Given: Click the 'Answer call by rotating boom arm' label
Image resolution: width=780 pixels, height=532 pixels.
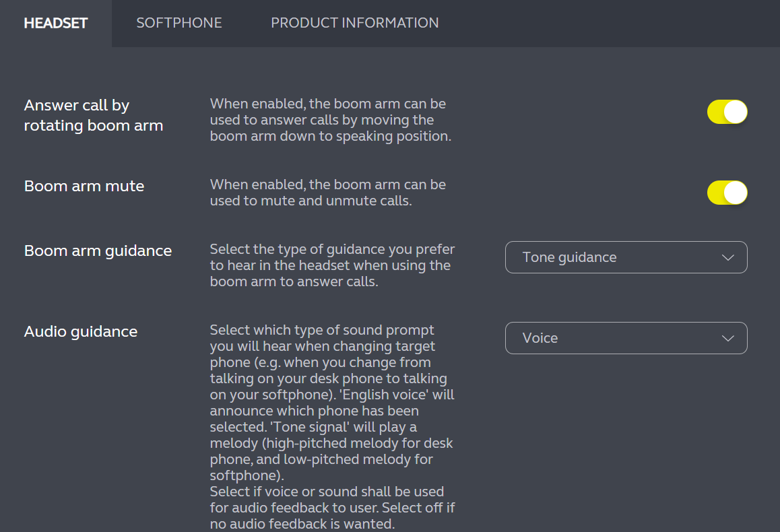Looking at the screenshot, I should pyautogui.click(x=93, y=115).
